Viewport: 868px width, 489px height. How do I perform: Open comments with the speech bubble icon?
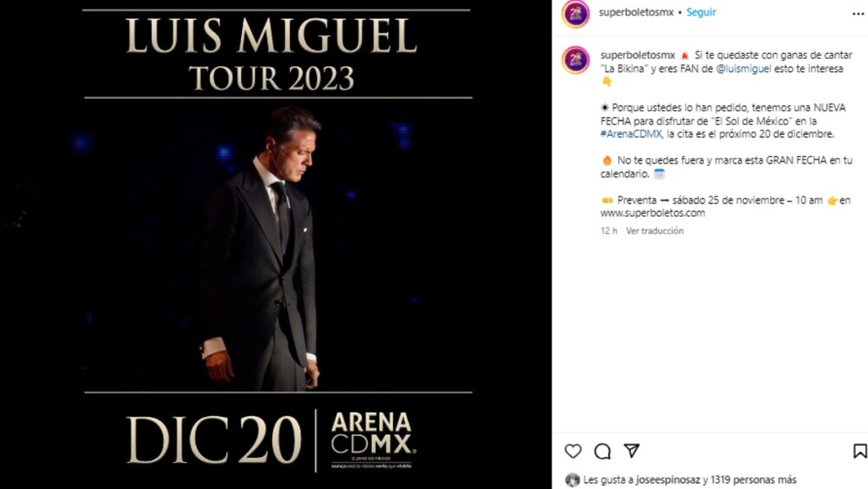602,451
